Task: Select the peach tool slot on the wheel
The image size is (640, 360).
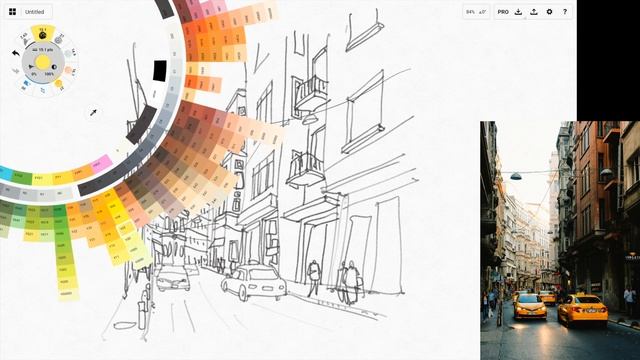Action: pyautogui.click(x=69, y=70)
